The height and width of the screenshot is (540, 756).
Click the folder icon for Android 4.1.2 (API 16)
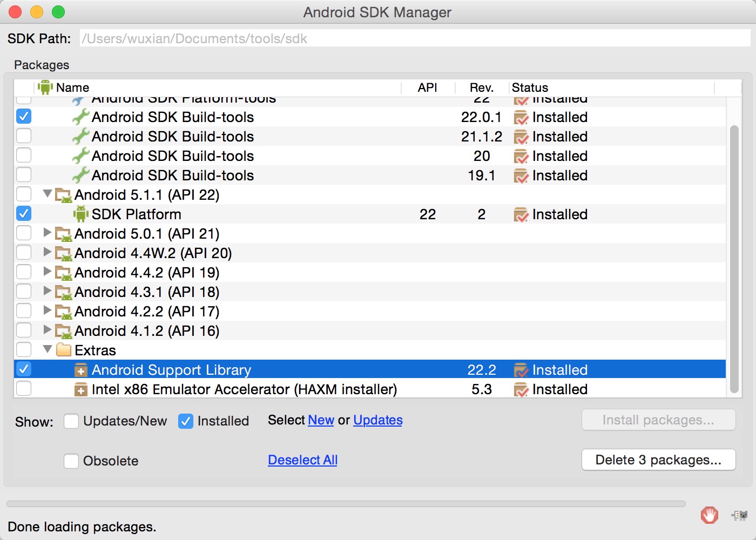click(x=64, y=331)
